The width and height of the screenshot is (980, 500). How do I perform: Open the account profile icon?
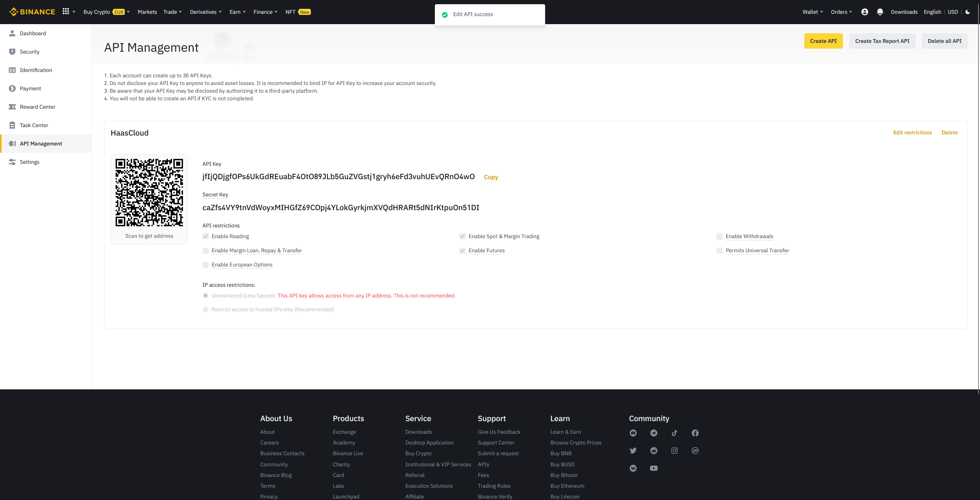click(864, 12)
